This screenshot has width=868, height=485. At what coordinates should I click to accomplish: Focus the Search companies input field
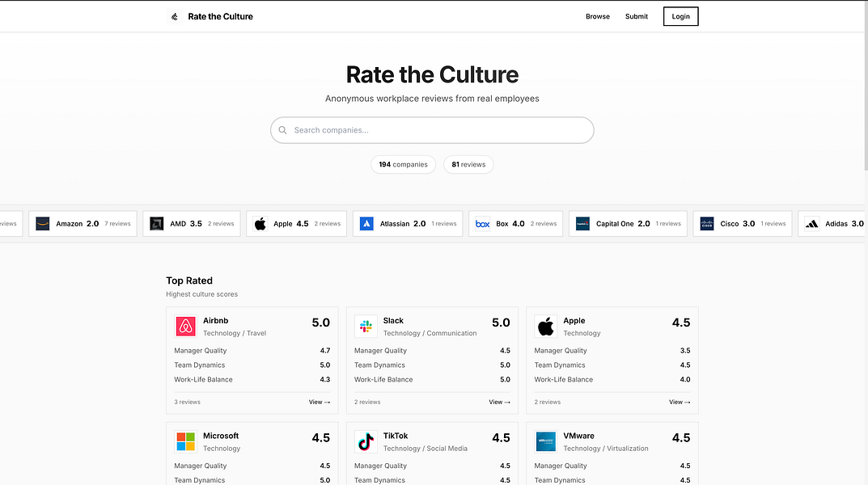tap(432, 130)
